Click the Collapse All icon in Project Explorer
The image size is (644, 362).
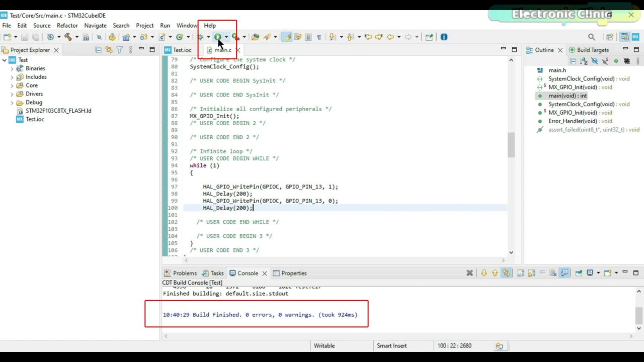(x=98, y=50)
